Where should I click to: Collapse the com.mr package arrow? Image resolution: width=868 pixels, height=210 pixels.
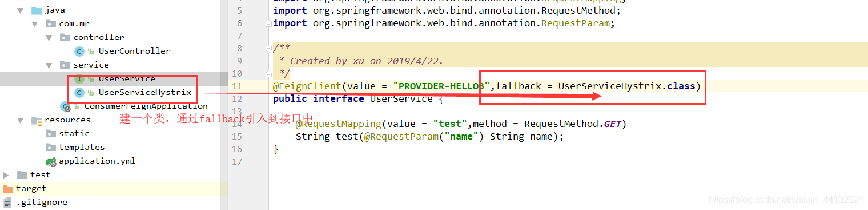[34, 24]
